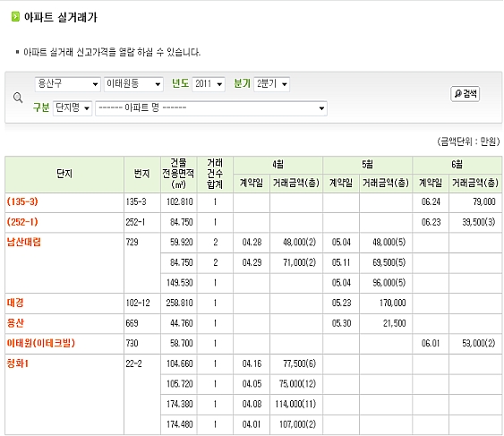Open the 이태원동 neighborhood dropdown
Screen dimensions: 504x436
[x=133, y=84]
